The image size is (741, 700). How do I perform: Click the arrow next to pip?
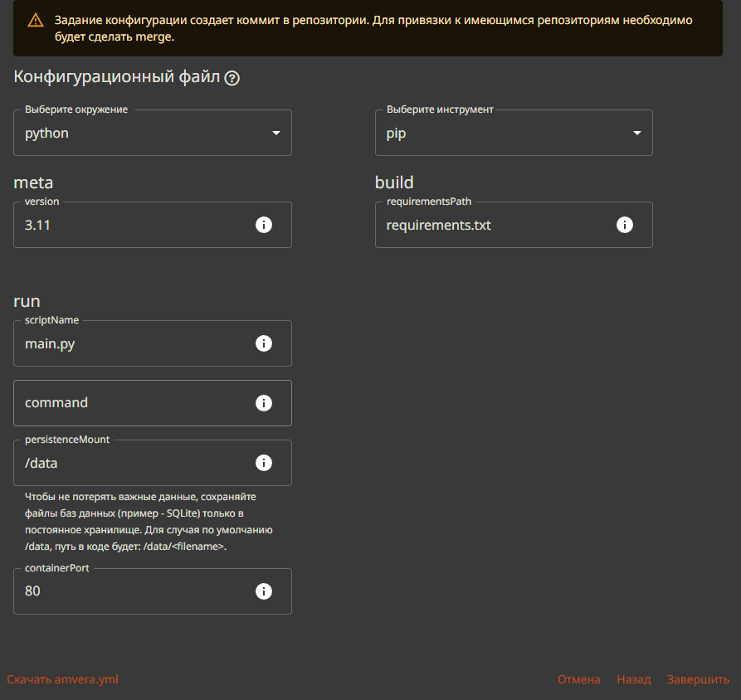637,134
